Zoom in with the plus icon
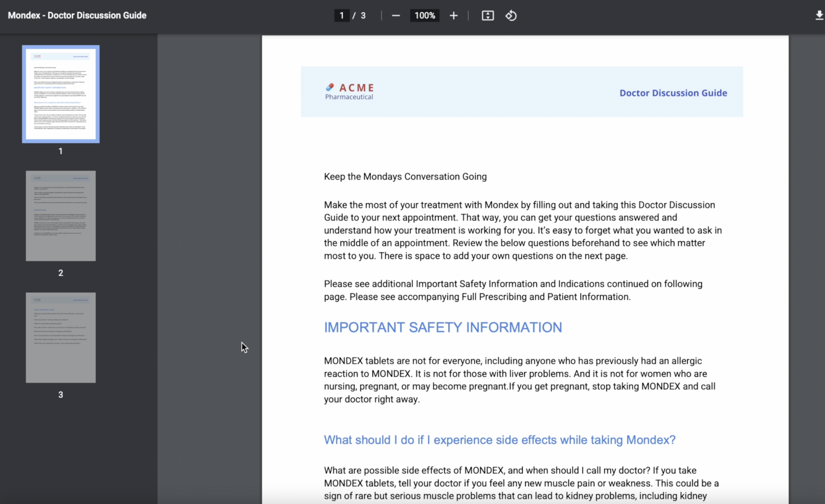Screen dimensions: 825x504 (453, 16)
